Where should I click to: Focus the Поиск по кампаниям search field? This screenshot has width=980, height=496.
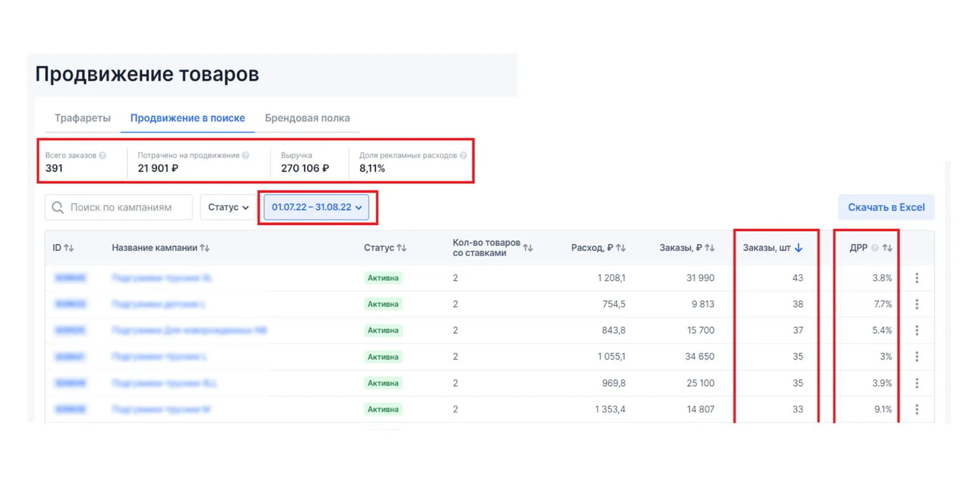[x=118, y=207]
